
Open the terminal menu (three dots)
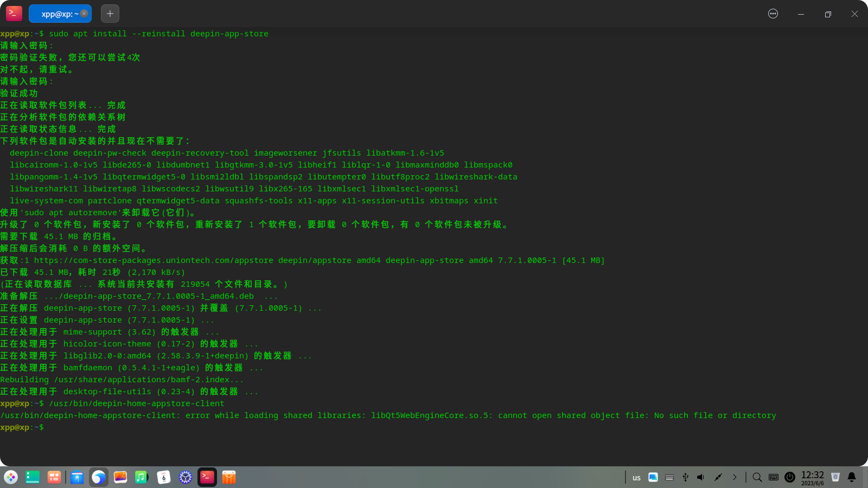pos(773,14)
